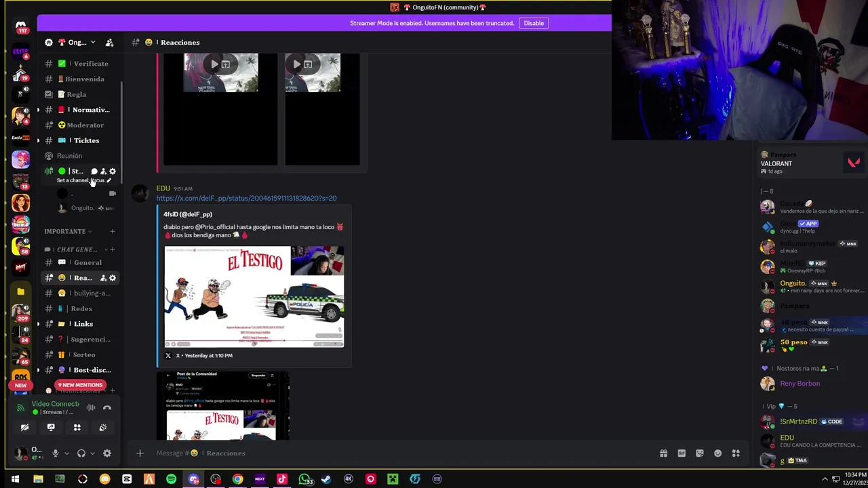Open Discord direct messages home
The height and width of the screenshot is (488, 868).
tap(20, 26)
